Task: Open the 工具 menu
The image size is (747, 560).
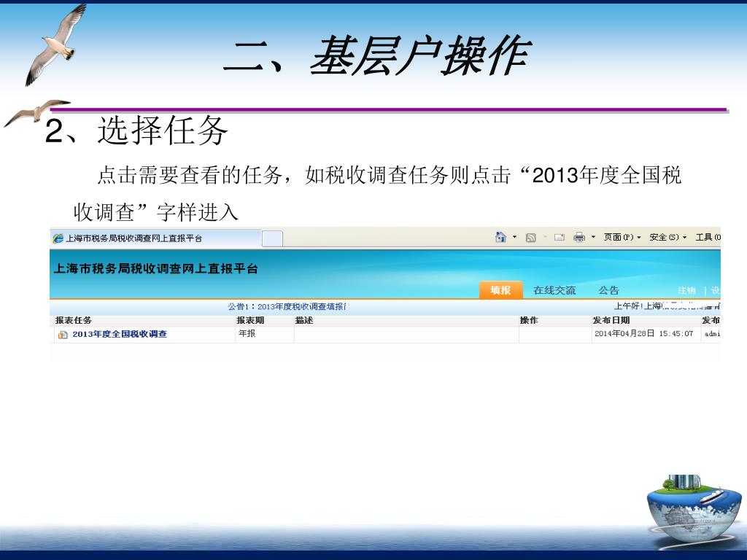Action: coord(708,237)
